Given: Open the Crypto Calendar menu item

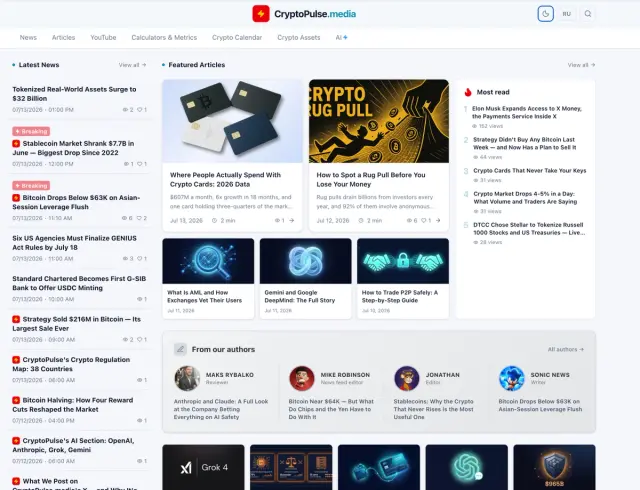Looking at the screenshot, I should 237,38.
